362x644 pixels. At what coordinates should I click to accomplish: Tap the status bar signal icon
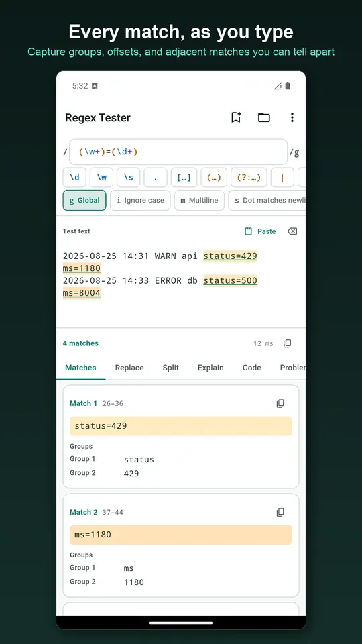tap(278, 85)
